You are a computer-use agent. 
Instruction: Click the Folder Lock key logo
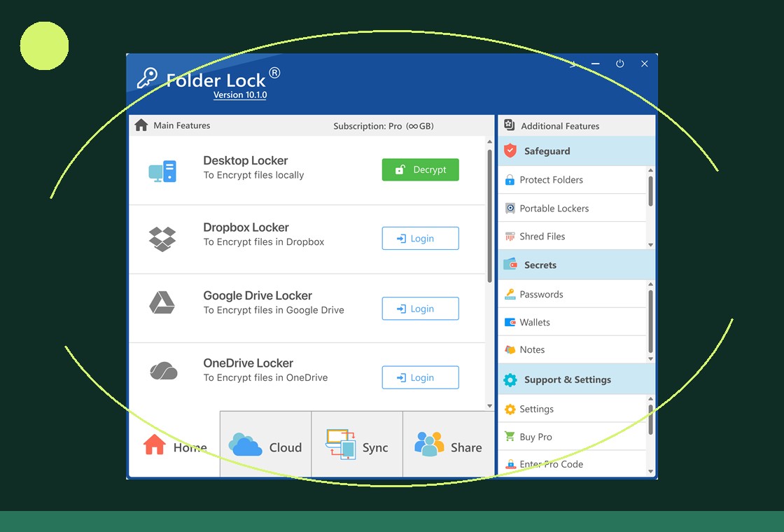147,78
